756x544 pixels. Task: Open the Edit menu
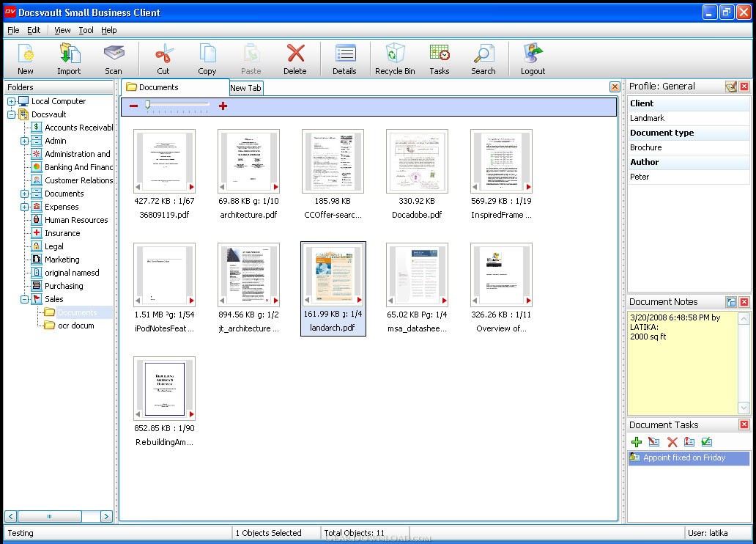click(34, 30)
